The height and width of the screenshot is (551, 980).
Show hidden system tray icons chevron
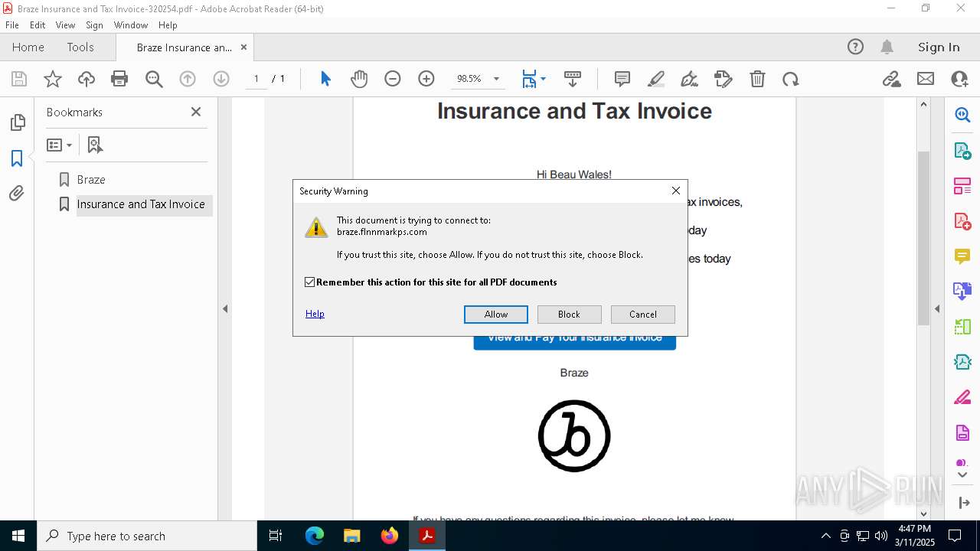pyautogui.click(x=825, y=536)
